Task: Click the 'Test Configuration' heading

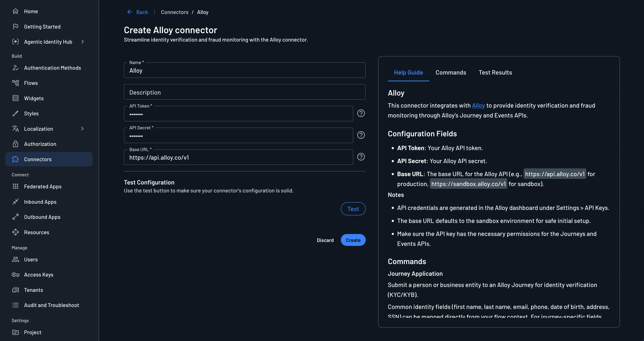Action: (x=149, y=182)
